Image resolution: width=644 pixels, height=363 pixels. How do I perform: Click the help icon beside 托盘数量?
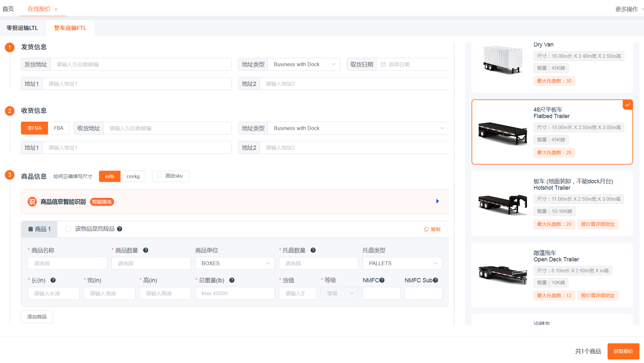(313, 250)
